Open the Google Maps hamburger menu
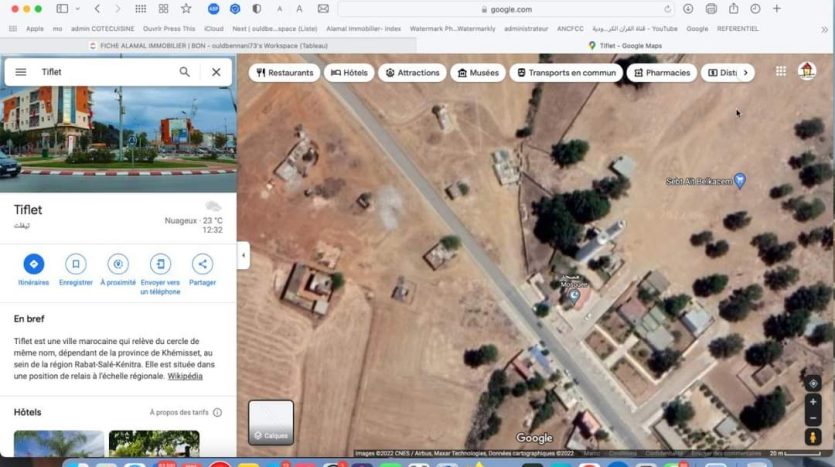This screenshot has height=467, width=835. [20, 72]
